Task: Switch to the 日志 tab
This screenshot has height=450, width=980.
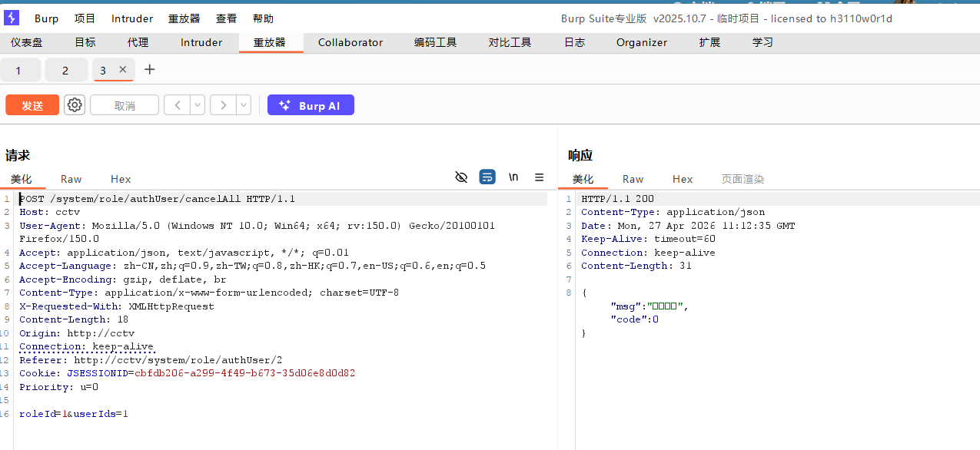Action: pos(575,42)
